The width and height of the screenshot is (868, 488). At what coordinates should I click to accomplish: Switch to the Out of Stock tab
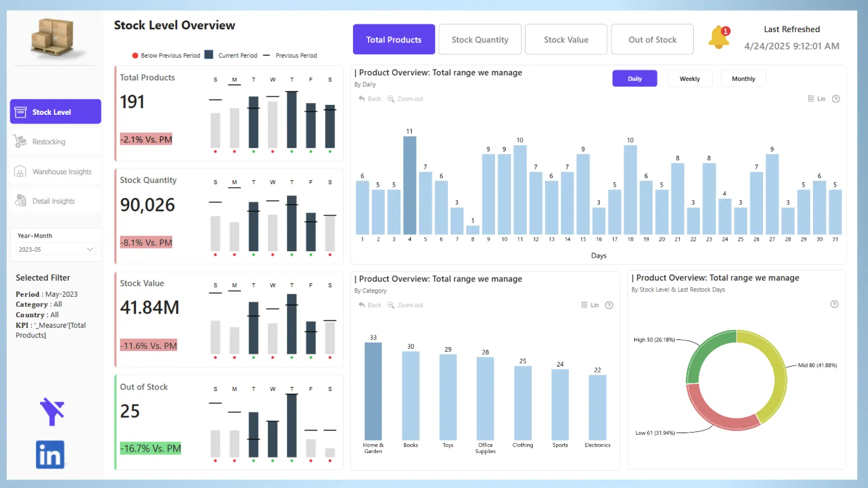point(652,40)
